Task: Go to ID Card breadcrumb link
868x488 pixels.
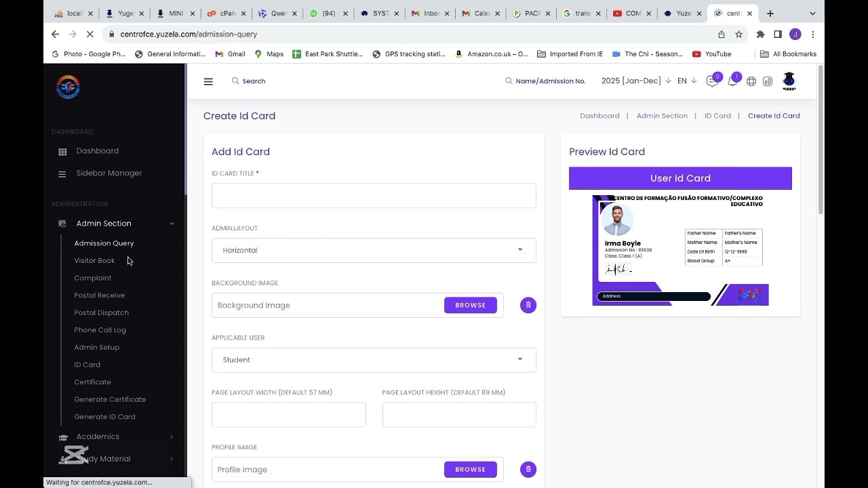Action: [717, 116]
